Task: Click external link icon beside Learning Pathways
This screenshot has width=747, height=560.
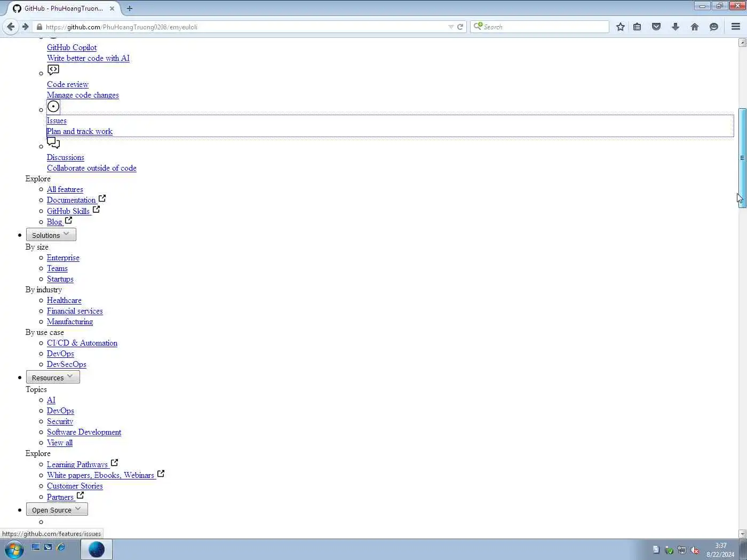Action: (x=114, y=463)
